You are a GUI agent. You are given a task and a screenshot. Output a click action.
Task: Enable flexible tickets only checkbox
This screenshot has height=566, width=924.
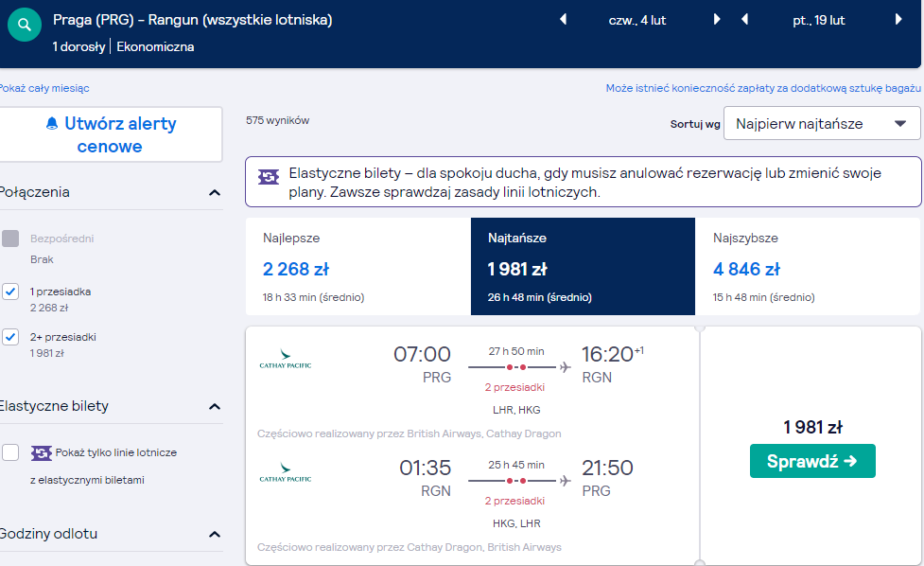tap(10, 452)
